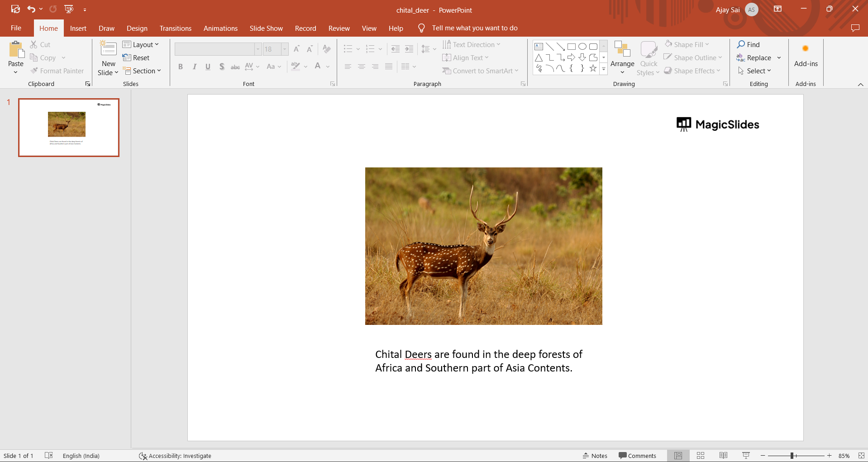Click the Find magnifier icon
Viewport: 868px width, 462px height.
[741, 44]
